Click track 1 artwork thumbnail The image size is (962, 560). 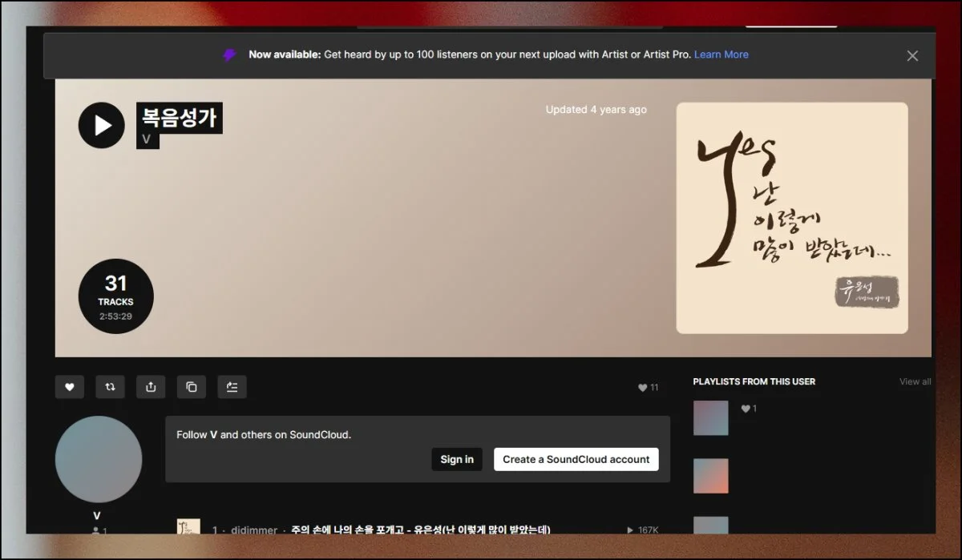pyautogui.click(x=188, y=527)
